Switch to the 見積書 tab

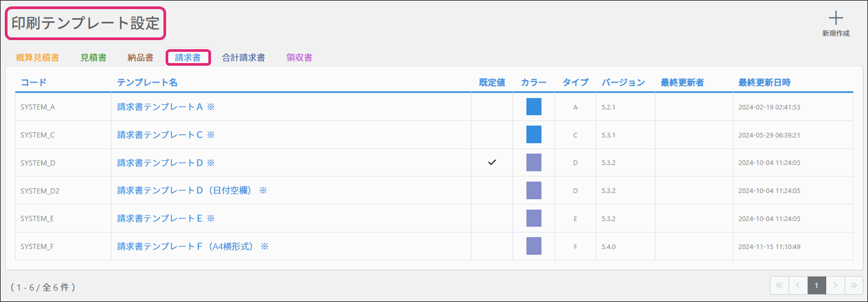[93, 58]
